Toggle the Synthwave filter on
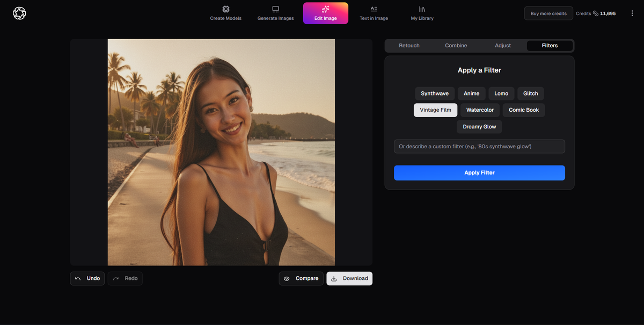644x325 pixels. point(435,93)
